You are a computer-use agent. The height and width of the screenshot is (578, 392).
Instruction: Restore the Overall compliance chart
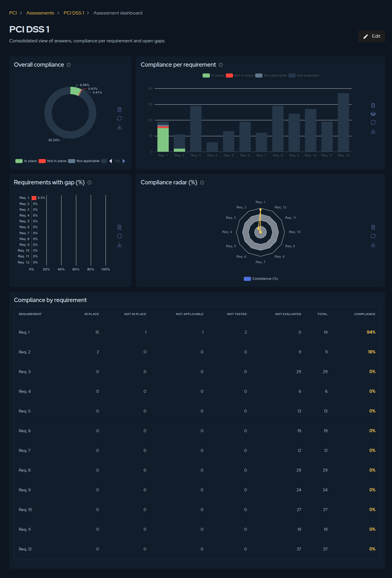119,118
